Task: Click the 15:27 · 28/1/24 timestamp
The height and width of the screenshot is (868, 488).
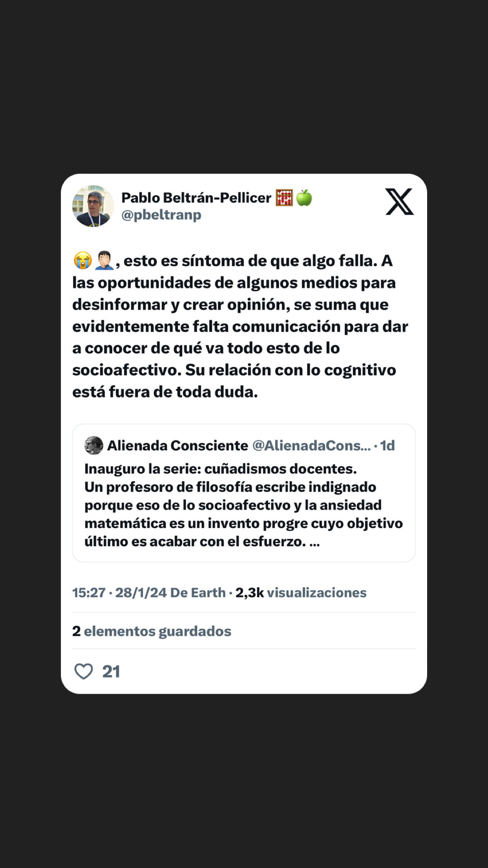Action: [x=120, y=593]
